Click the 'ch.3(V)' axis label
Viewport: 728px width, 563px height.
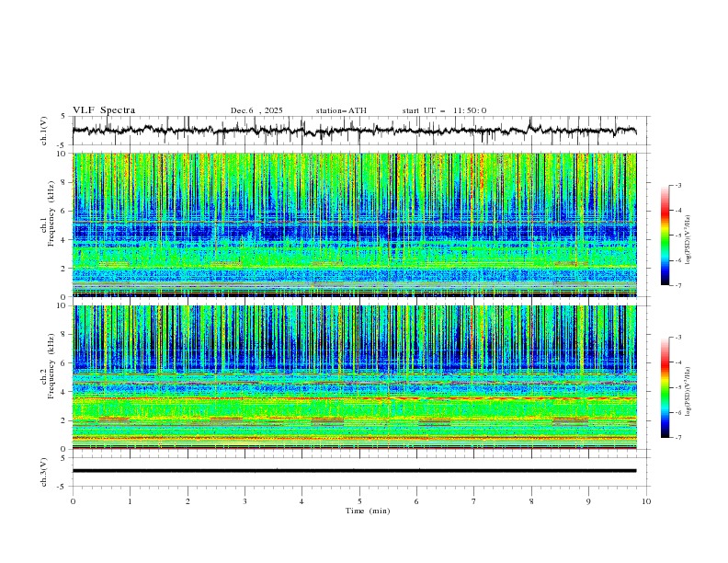(44, 472)
